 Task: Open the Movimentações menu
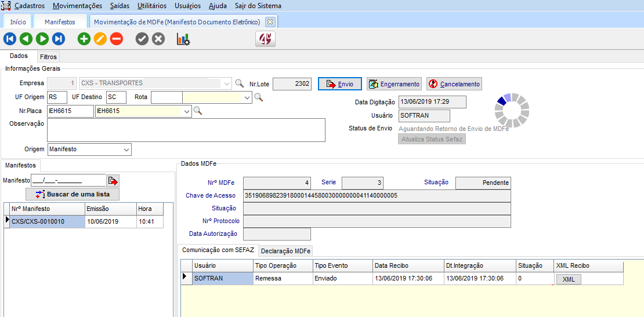coord(77,6)
